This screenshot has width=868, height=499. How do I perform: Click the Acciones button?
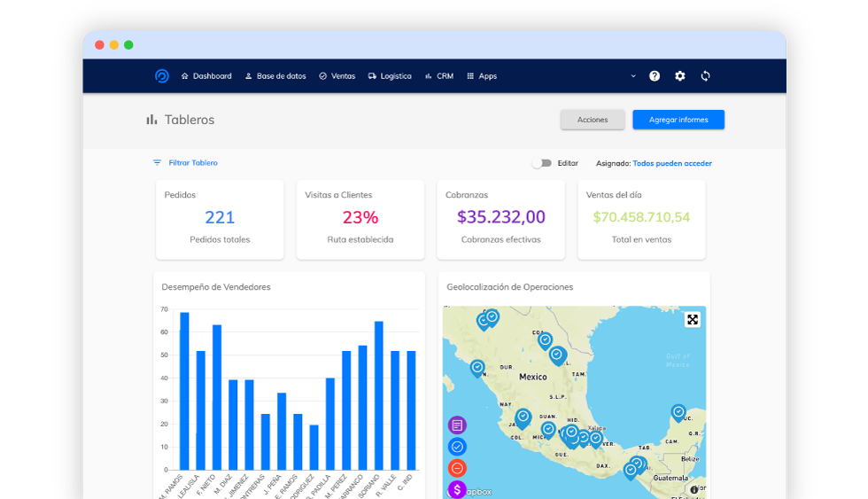[x=593, y=120]
